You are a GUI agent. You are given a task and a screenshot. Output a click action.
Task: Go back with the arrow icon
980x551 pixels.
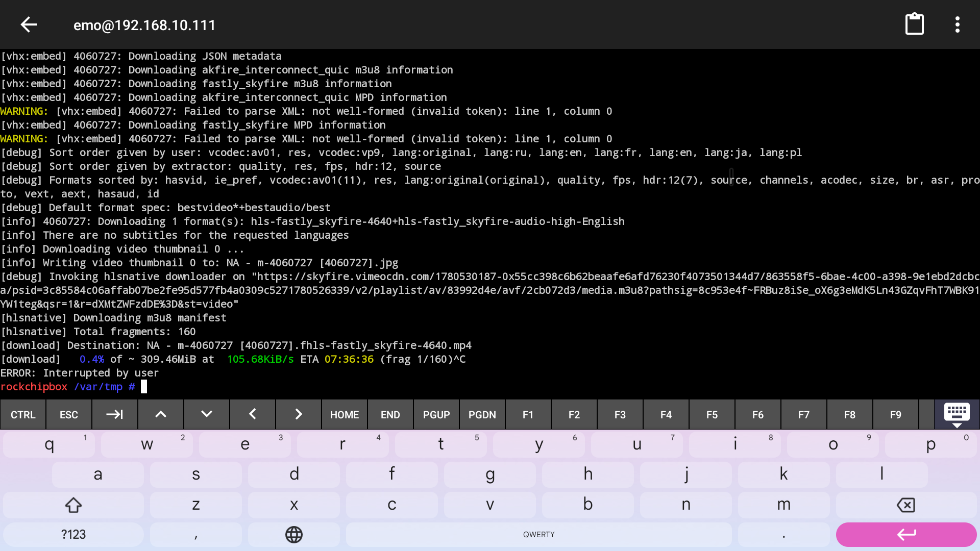pos(29,24)
